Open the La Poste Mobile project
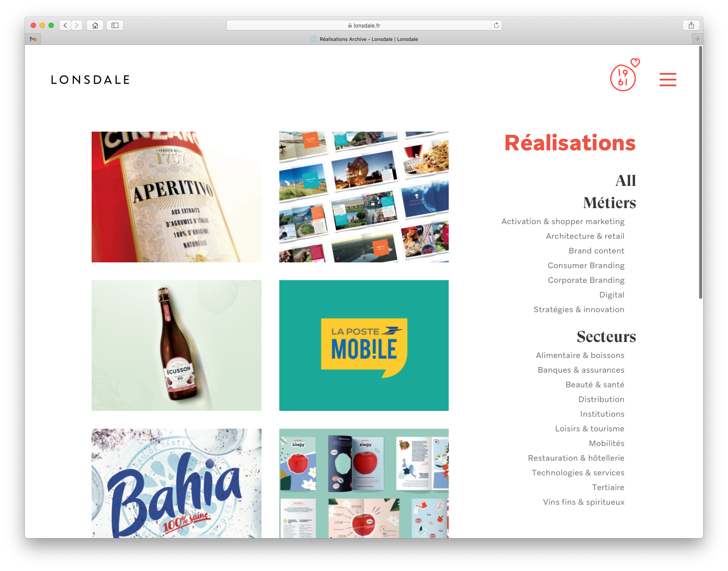This screenshot has width=728, height=571. tap(364, 346)
